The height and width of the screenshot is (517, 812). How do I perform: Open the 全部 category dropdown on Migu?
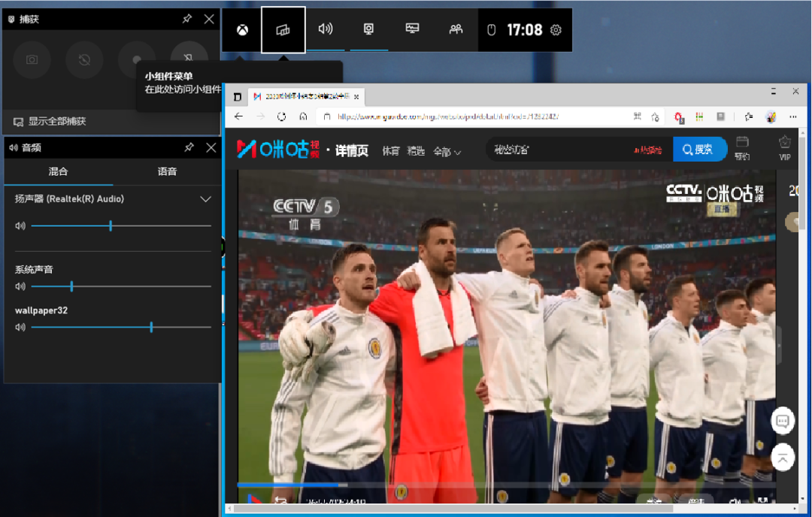coord(447,151)
